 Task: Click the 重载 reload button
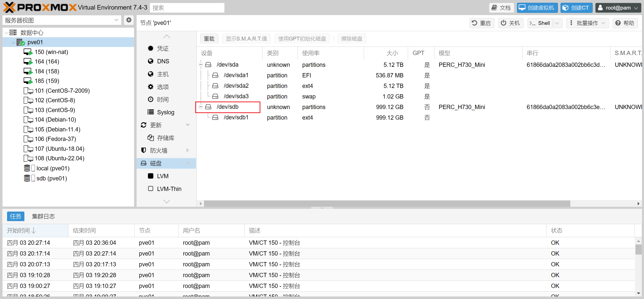209,39
